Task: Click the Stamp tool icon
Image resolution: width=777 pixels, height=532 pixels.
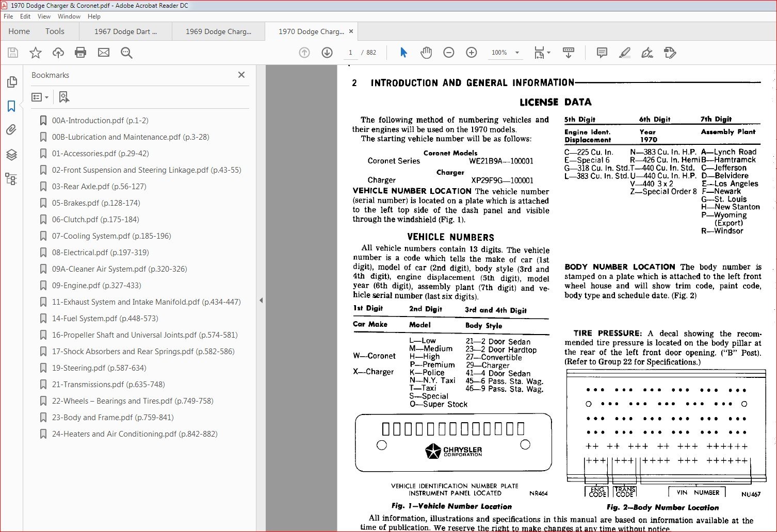Action: [x=670, y=53]
